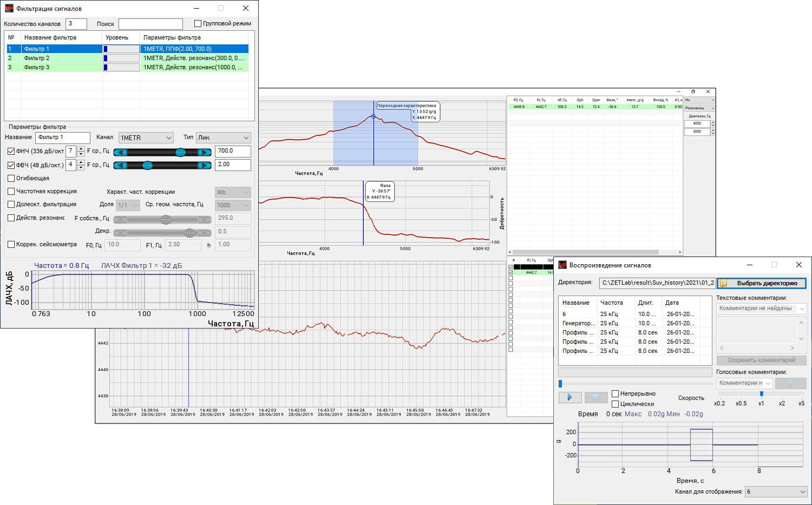Click the Фильтрация сигналов window app icon

click(9, 8)
